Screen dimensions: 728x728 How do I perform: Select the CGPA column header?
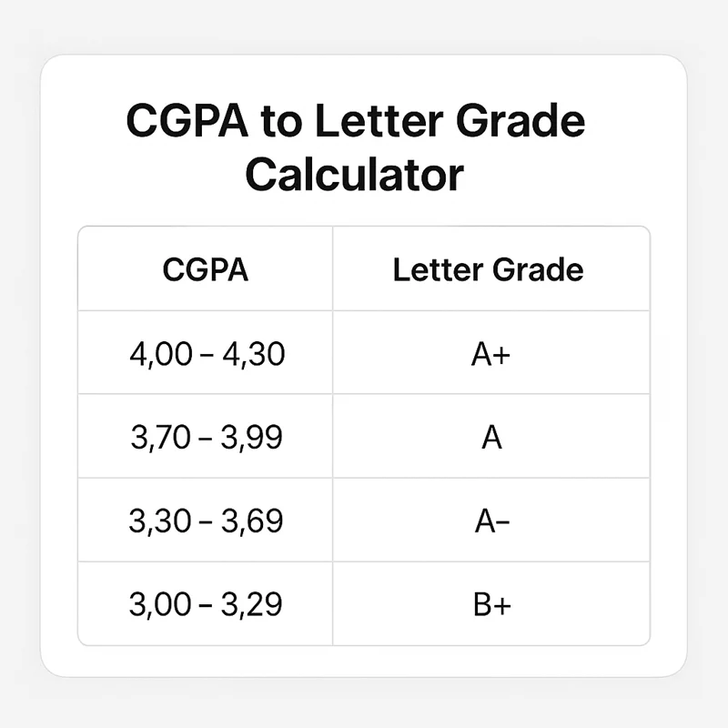pyautogui.click(x=206, y=269)
